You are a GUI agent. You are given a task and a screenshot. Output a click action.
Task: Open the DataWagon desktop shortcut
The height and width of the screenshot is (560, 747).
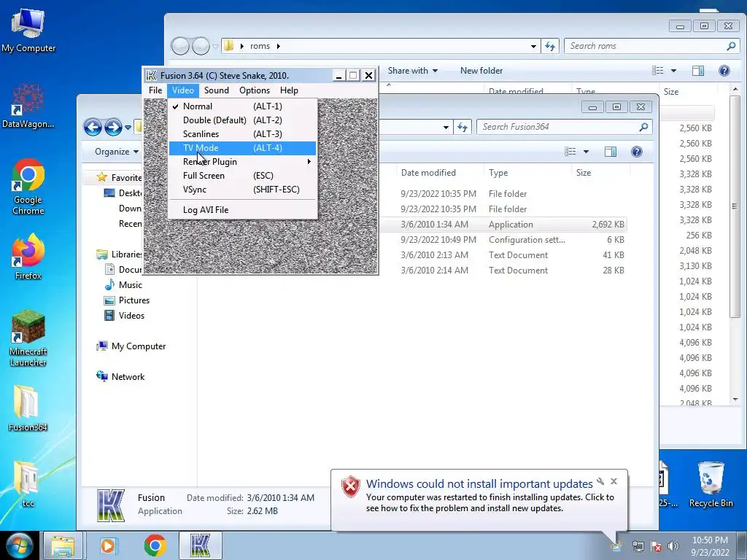click(x=28, y=106)
